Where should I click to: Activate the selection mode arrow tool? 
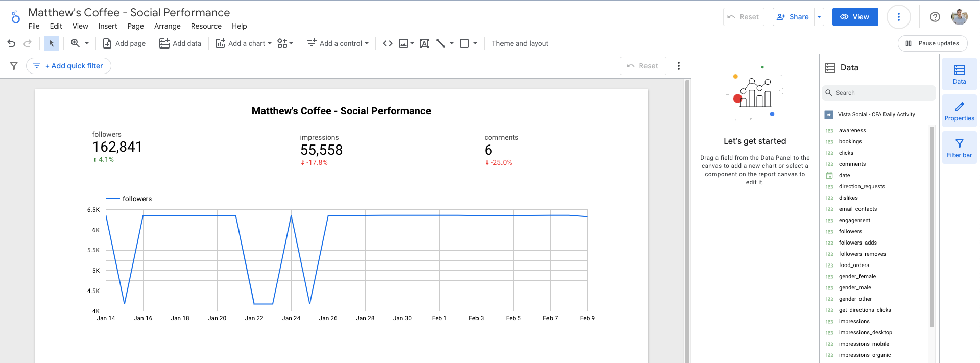click(x=52, y=43)
